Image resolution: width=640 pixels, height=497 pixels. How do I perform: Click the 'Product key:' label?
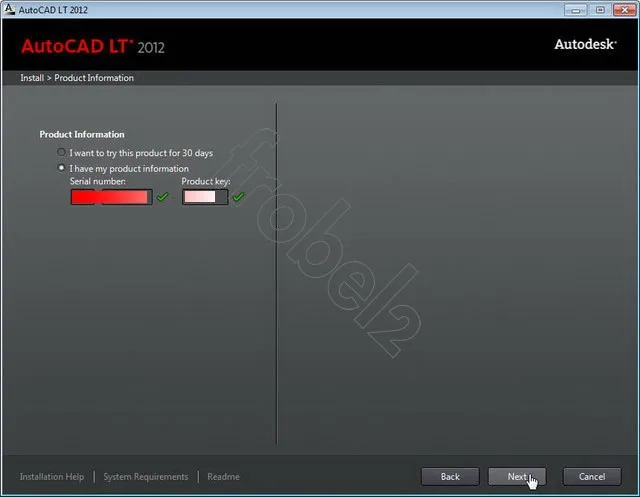pyautogui.click(x=206, y=181)
